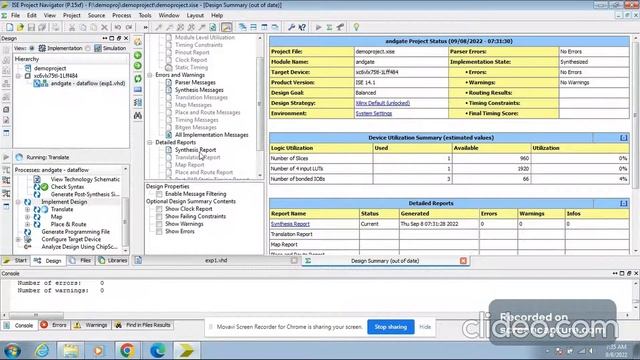The height and width of the screenshot is (360, 640).
Task: Switch to the exp1.vhd editor tab
Action: tap(216, 260)
